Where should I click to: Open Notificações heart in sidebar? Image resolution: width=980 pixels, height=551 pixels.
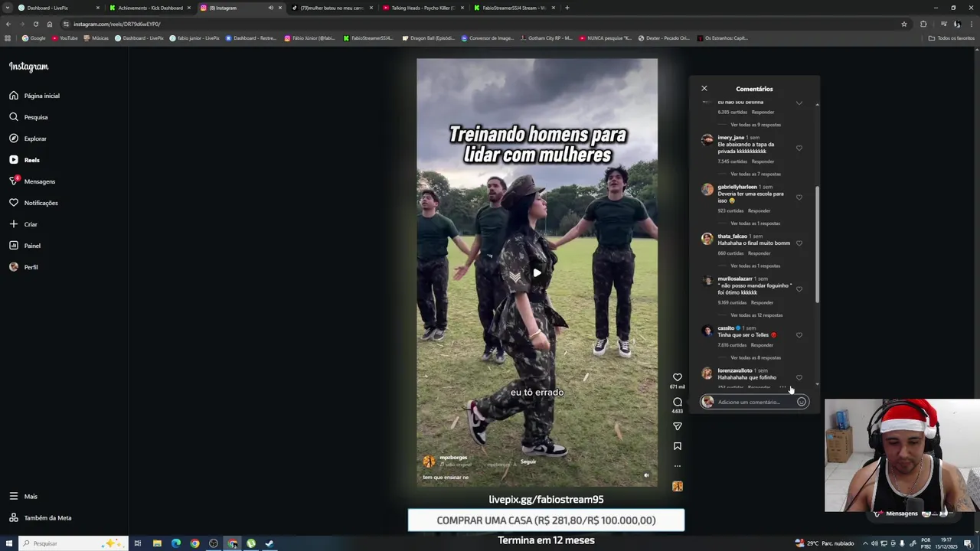[x=34, y=203]
